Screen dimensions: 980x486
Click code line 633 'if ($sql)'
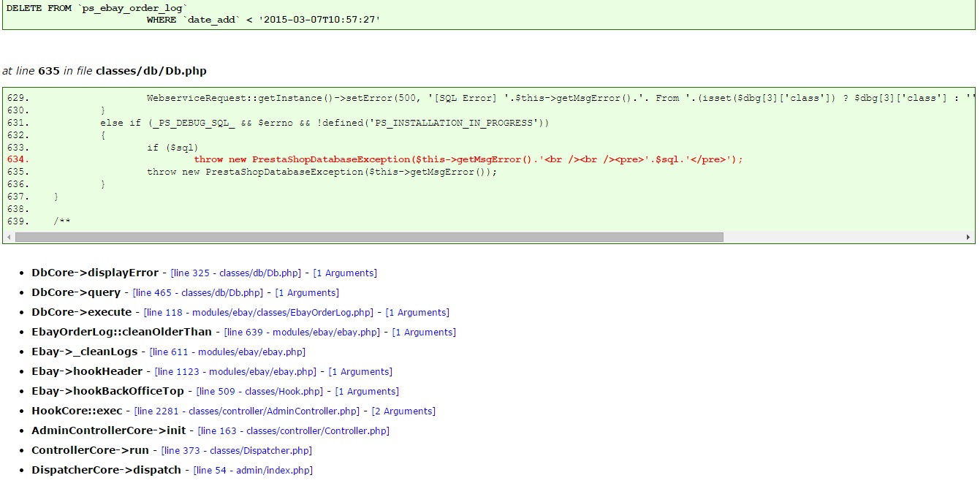(172, 148)
